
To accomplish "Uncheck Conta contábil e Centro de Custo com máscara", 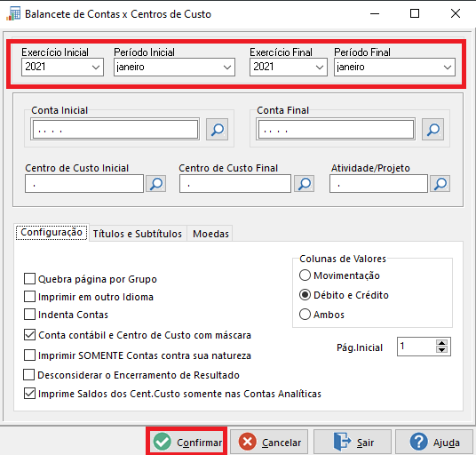I will 29,335.
